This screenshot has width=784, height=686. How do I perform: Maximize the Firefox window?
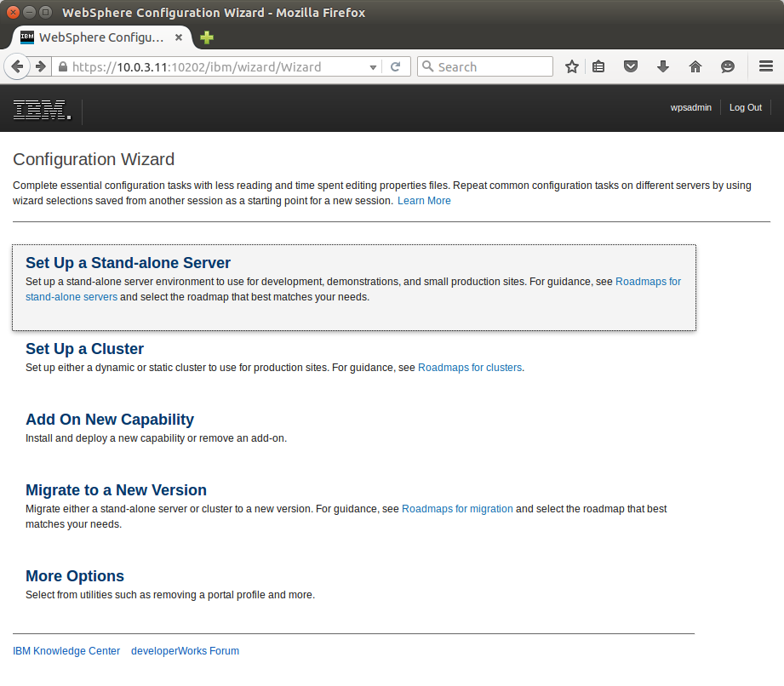[45, 12]
